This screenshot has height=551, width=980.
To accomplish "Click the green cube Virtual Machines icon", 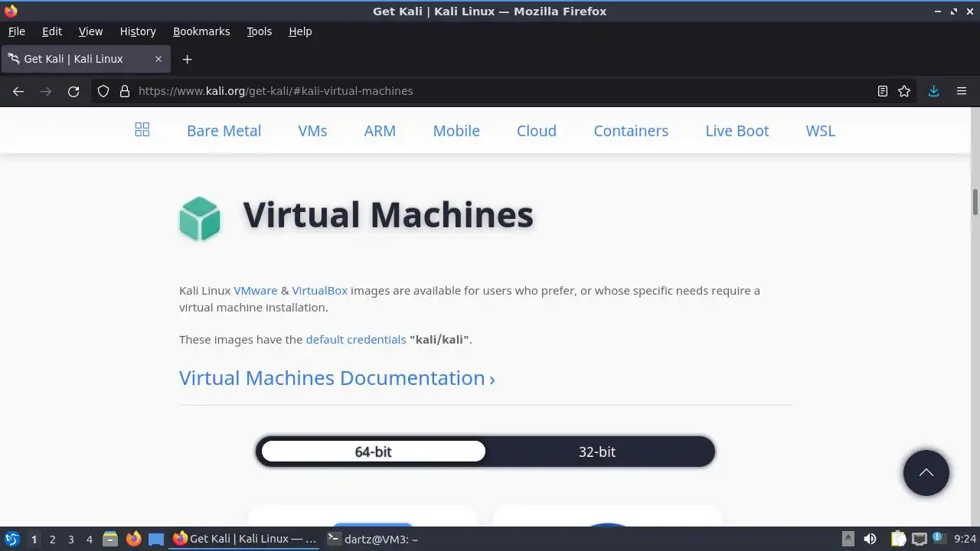I will pyautogui.click(x=200, y=218).
